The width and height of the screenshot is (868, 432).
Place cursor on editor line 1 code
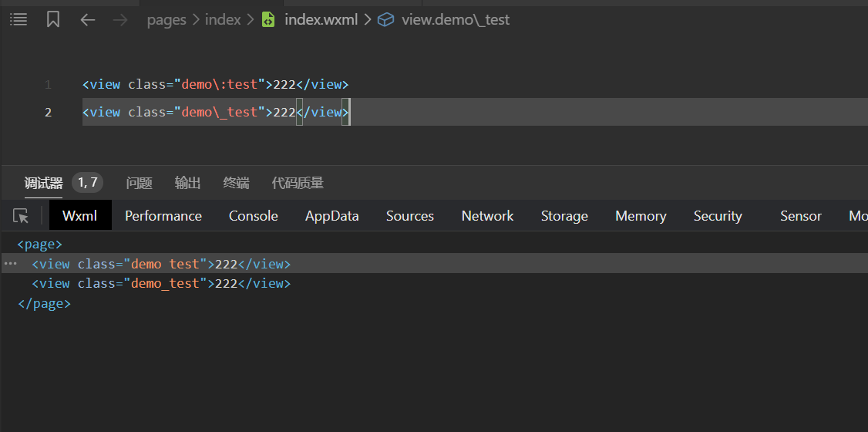(215, 85)
